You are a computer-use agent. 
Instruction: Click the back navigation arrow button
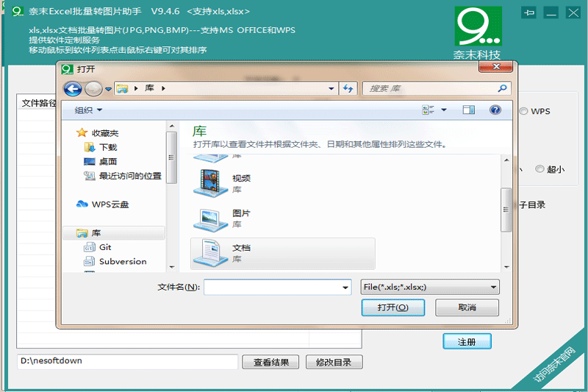click(73, 89)
